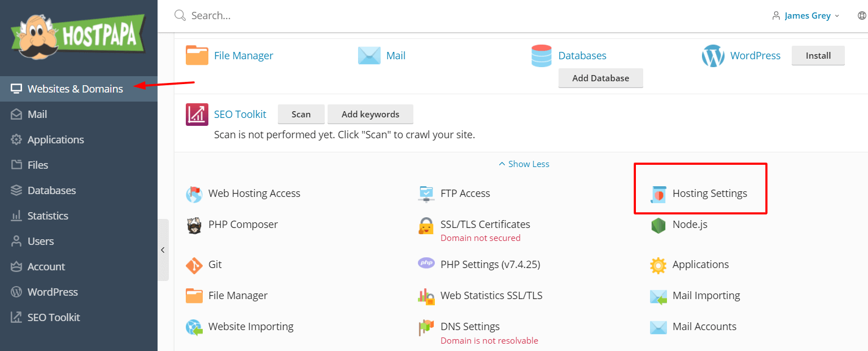The image size is (868, 351).
Task: Click the Scan button
Action: click(301, 114)
